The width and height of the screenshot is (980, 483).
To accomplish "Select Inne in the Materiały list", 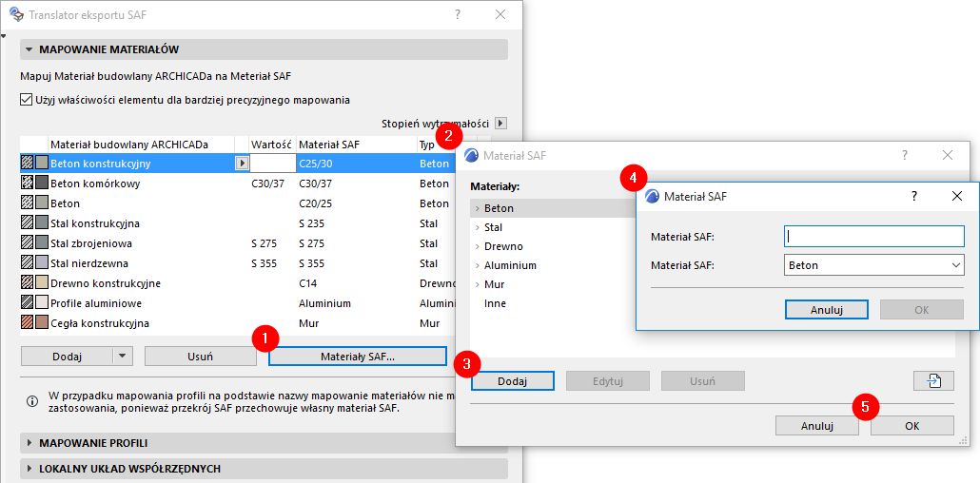I will [x=495, y=303].
